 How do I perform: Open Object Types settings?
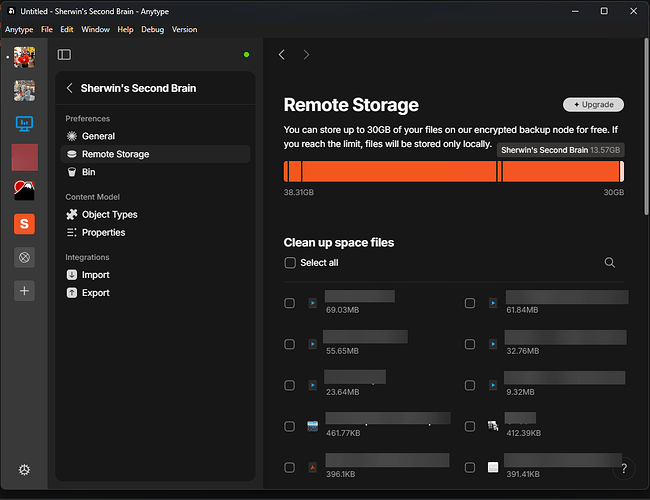click(109, 214)
